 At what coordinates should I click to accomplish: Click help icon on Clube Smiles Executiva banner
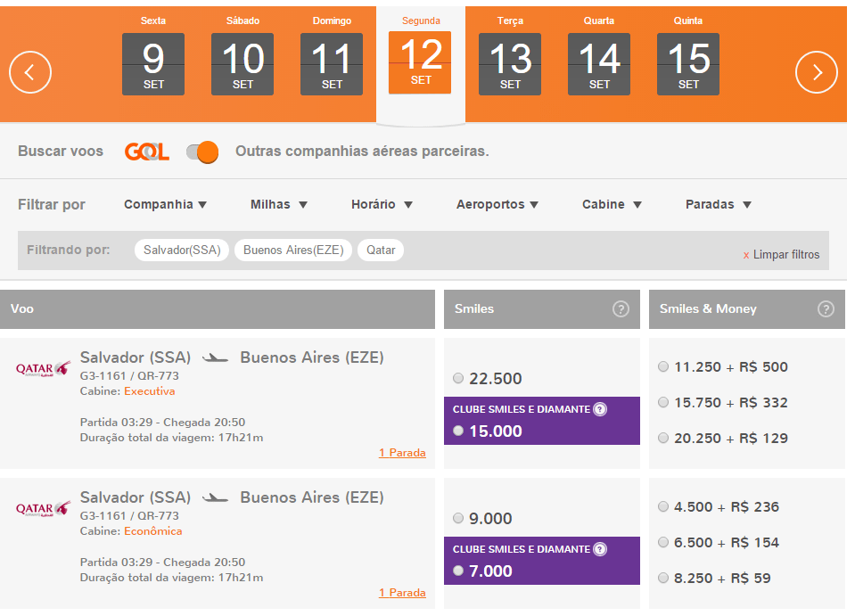pos(600,409)
